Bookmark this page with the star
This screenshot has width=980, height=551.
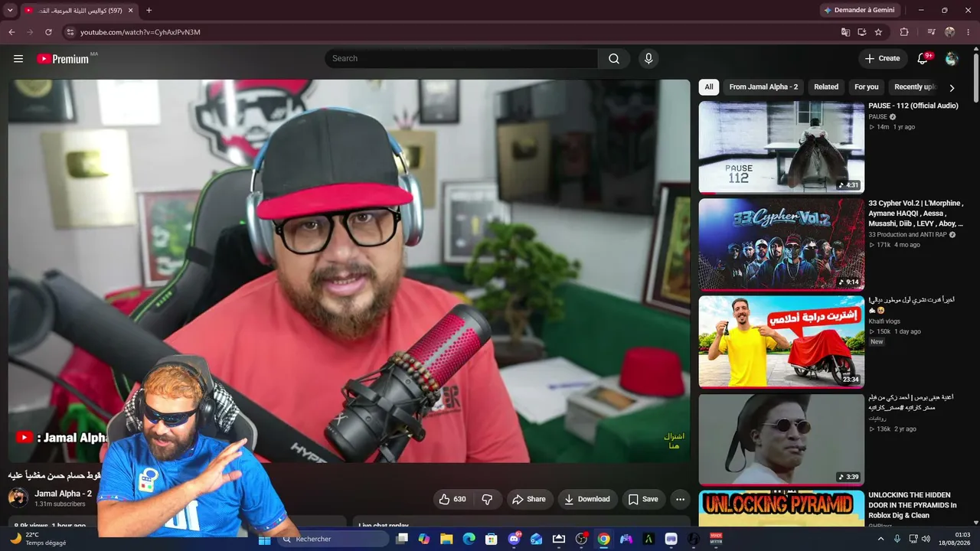point(878,32)
